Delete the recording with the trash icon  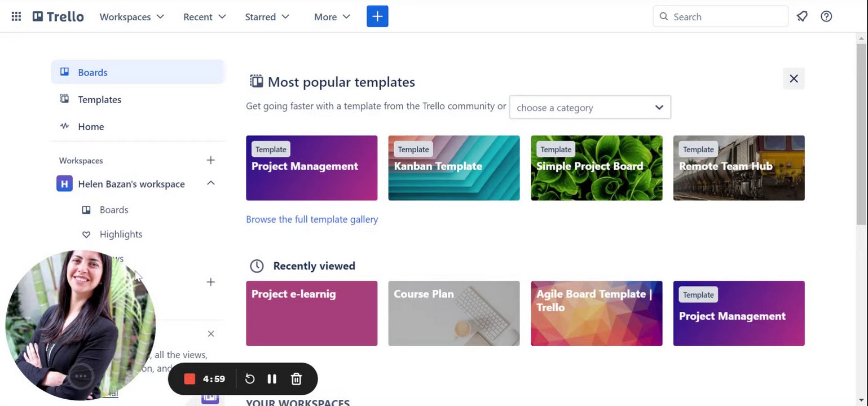click(296, 379)
